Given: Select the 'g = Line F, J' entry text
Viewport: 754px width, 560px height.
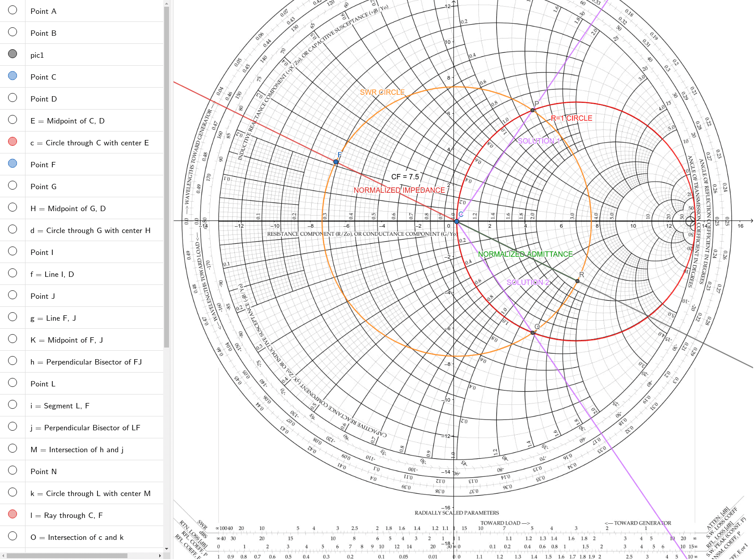Looking at the screenshot, I should point(53,318).
